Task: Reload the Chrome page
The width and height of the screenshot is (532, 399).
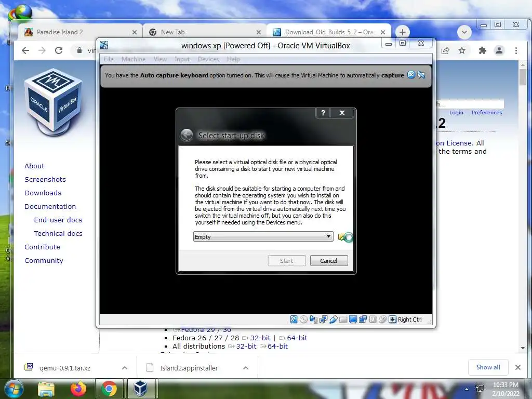Action: (x=59, y=50)
